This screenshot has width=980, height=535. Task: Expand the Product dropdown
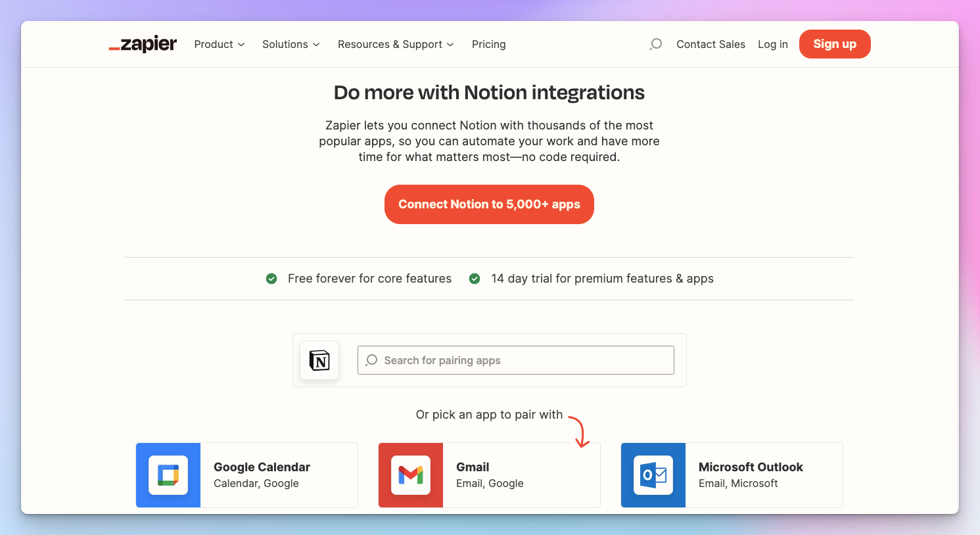pyautogui.click(x=219, y=44)
